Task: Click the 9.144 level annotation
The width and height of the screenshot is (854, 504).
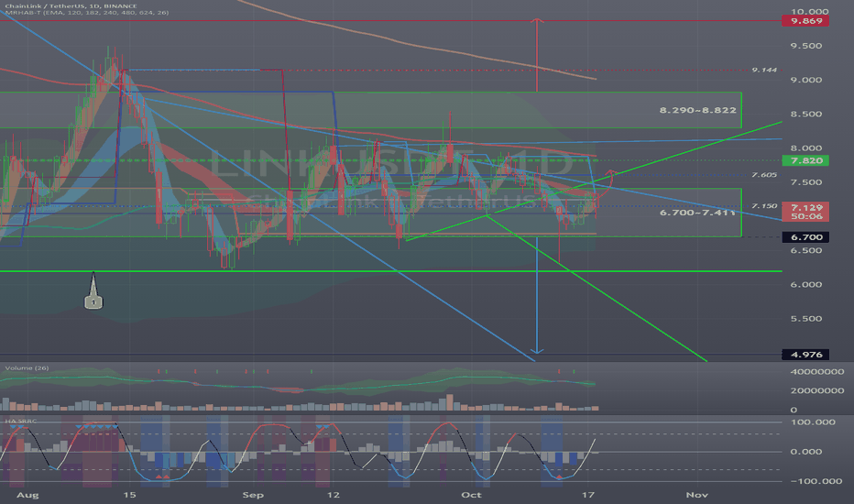Action: (765, 71)
